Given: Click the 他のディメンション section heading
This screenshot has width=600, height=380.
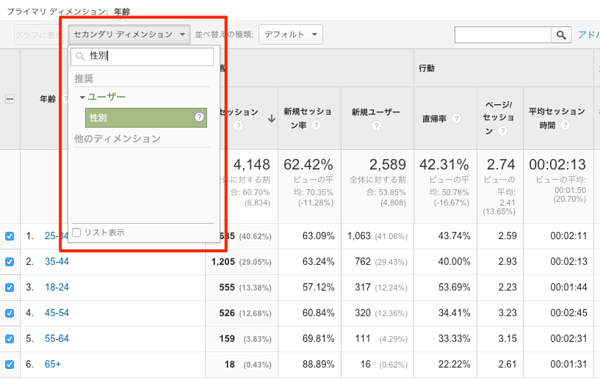Looking at the screenshot, I should pos(117,139).
